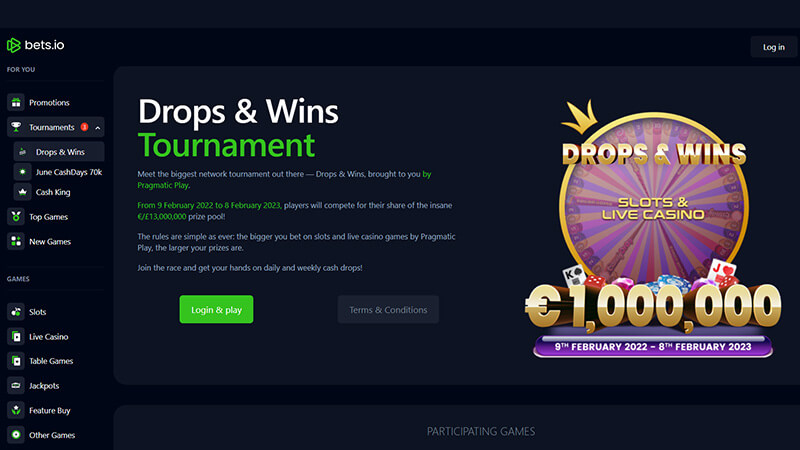Screen dimensions: 800x450
Task: Open Promotions via the gift icon
Action: [x=16, y=102]
